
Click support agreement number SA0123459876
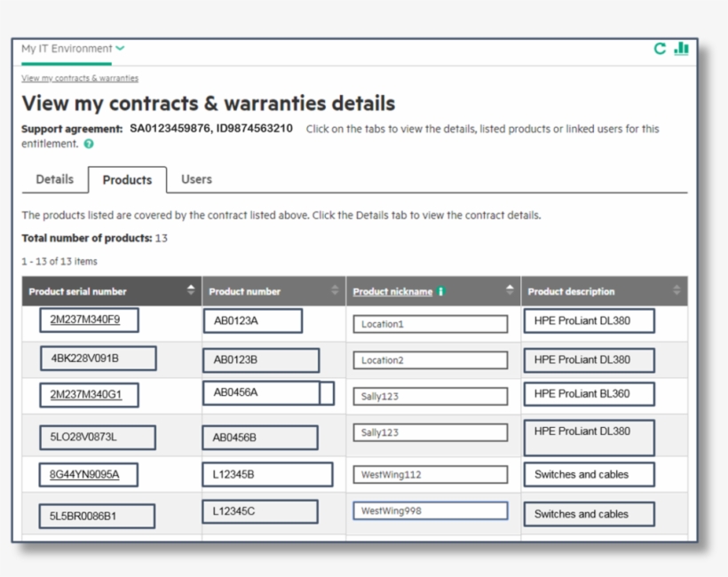click(x=170, y=129)
